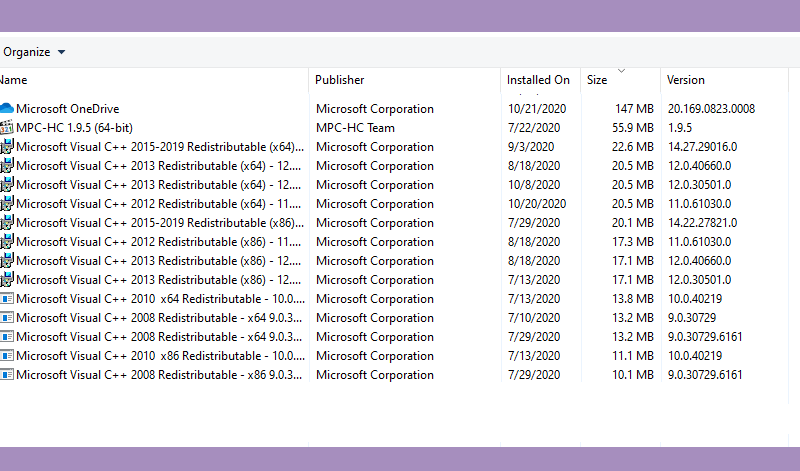Click the Microsoft Corporation publisher of OneDrive
800x471 pixels.
pos(374,109)
